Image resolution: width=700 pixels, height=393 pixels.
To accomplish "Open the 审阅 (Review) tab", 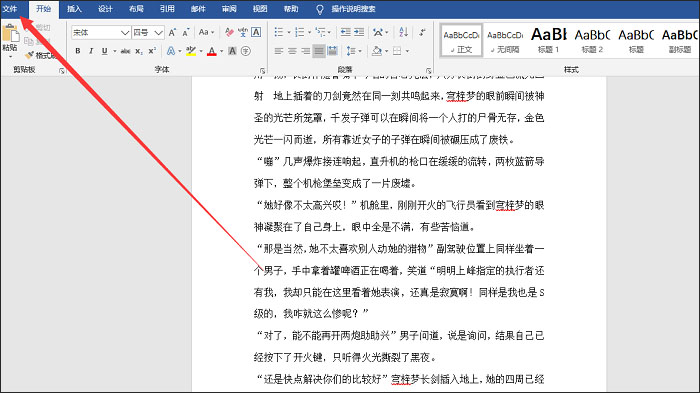I will pyautogui.click(x=229, y=8).
